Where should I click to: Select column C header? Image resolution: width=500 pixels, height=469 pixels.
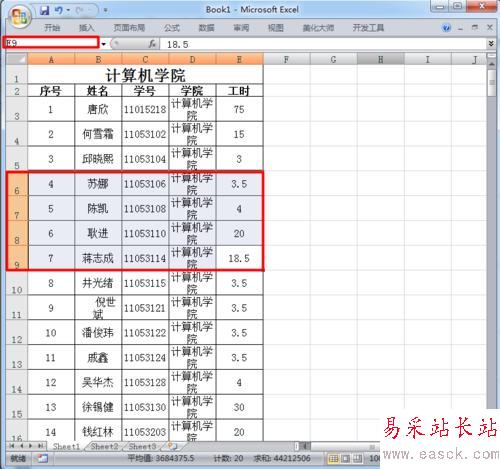[145, 59]
